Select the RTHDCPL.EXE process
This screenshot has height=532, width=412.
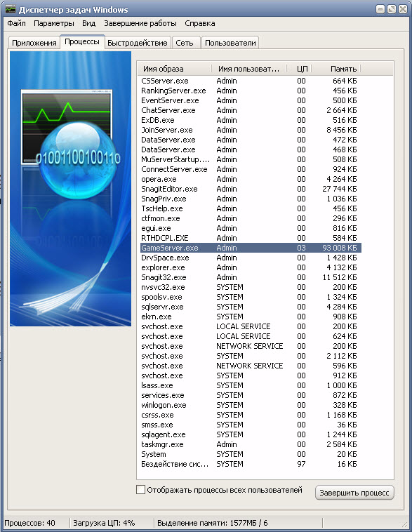tap(251, 238)
